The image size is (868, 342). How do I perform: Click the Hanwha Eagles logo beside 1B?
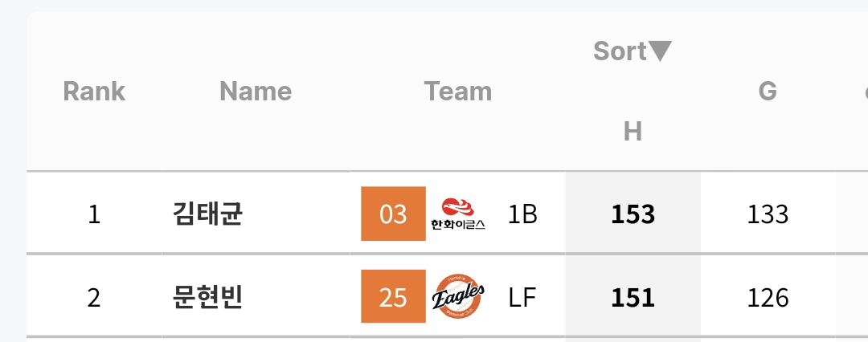pyautogui.click(x=458, y=214)
